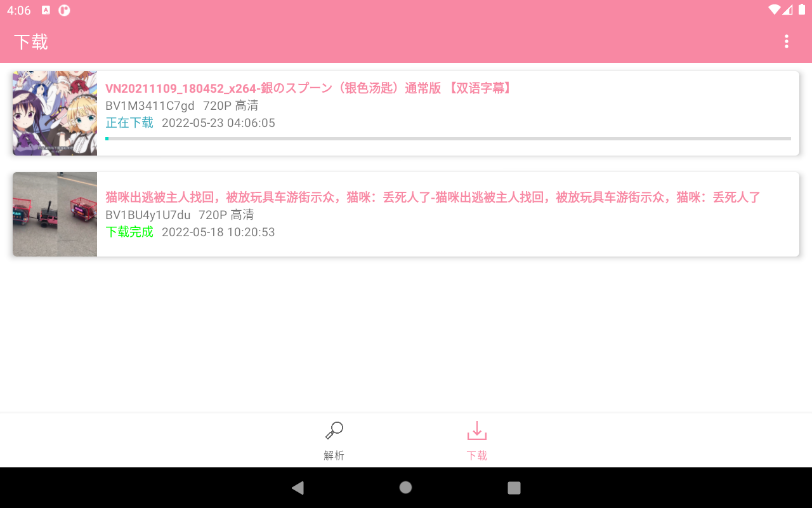This screenshot has height=508, width=812.
Task: Tap the toy car cat thumbnail
Action: pyautogui.click(x=55, y=214)
